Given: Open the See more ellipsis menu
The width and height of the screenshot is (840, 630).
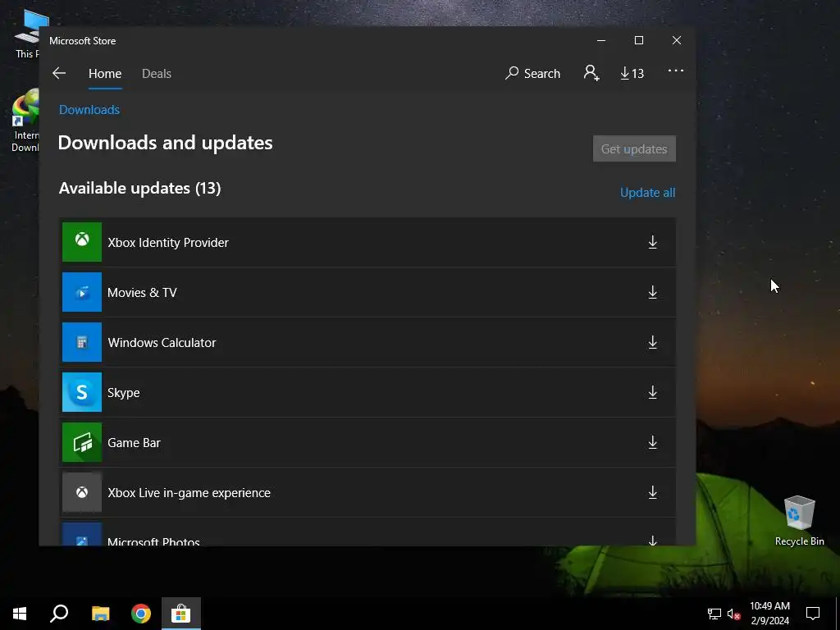Looking at the screenshot, I should coord(676,71).
